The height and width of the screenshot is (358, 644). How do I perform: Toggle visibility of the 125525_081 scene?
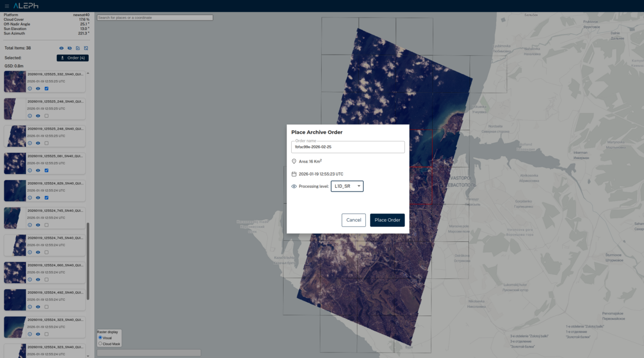[38, 170]
